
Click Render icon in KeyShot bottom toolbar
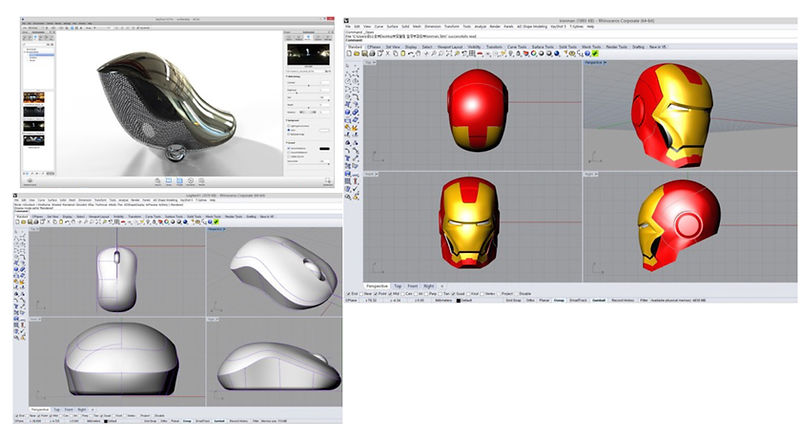coord(202,182)
